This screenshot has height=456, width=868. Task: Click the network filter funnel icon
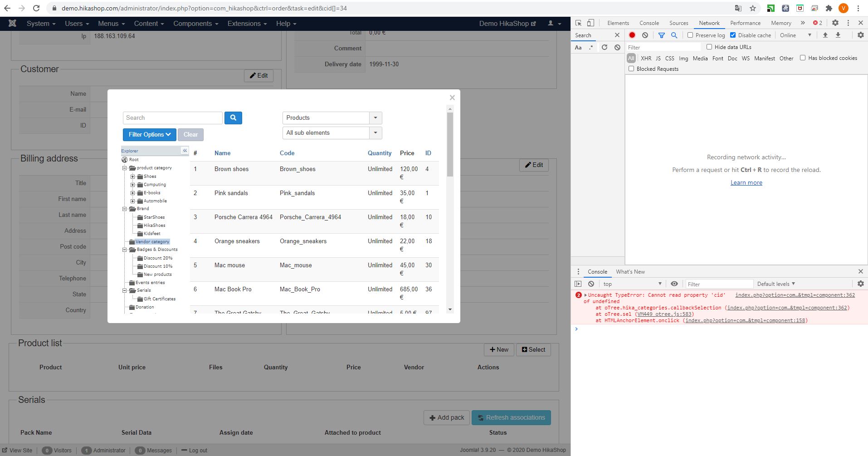coord(661,35)
